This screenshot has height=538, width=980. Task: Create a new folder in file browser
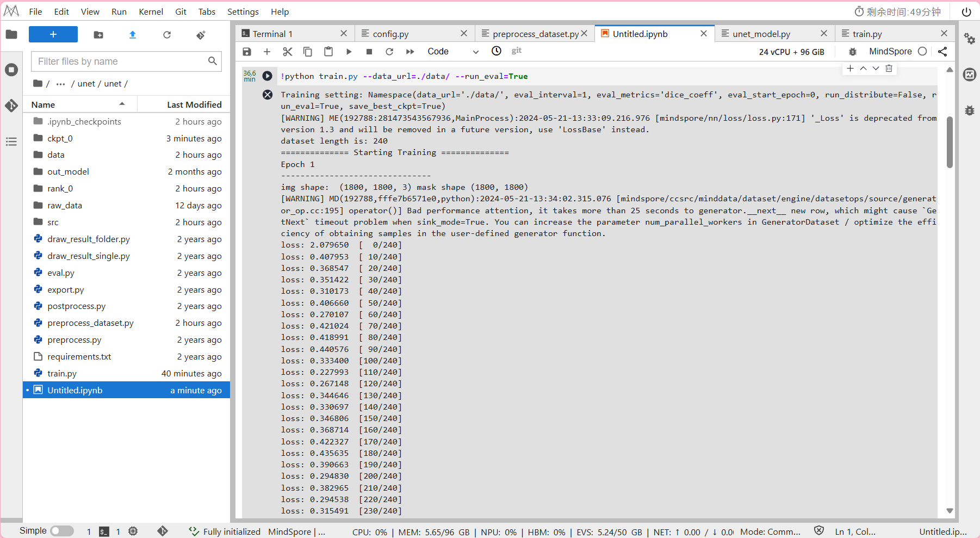click(98, 35)
